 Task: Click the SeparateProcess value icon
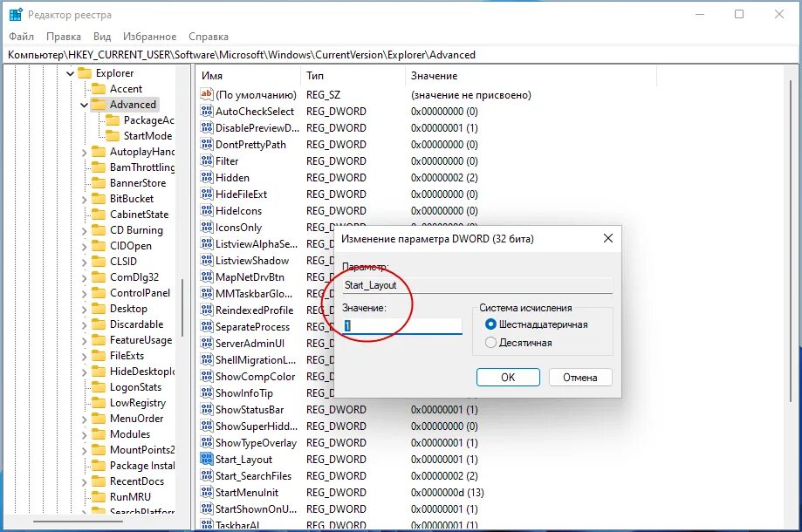(207, 326)
